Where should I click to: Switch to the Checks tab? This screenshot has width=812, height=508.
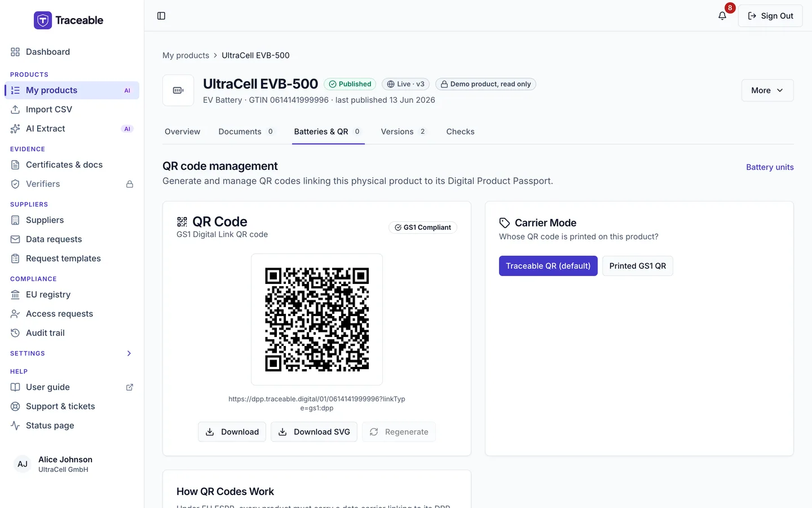coord(460,132)
